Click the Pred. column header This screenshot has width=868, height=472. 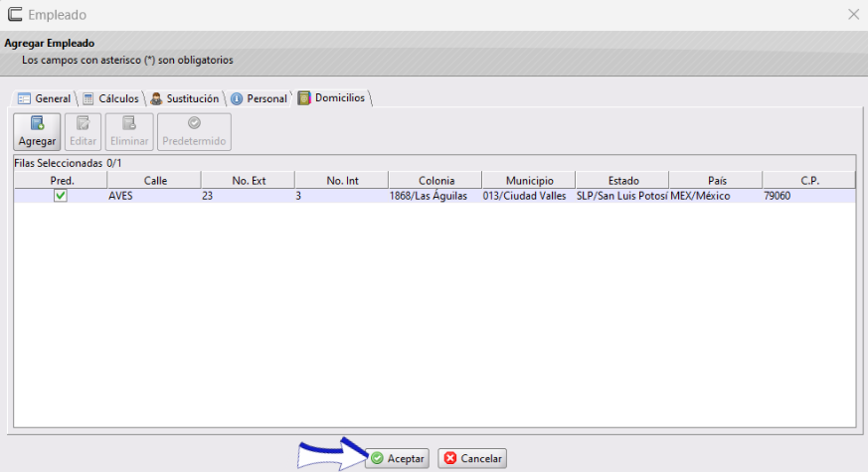61,181
